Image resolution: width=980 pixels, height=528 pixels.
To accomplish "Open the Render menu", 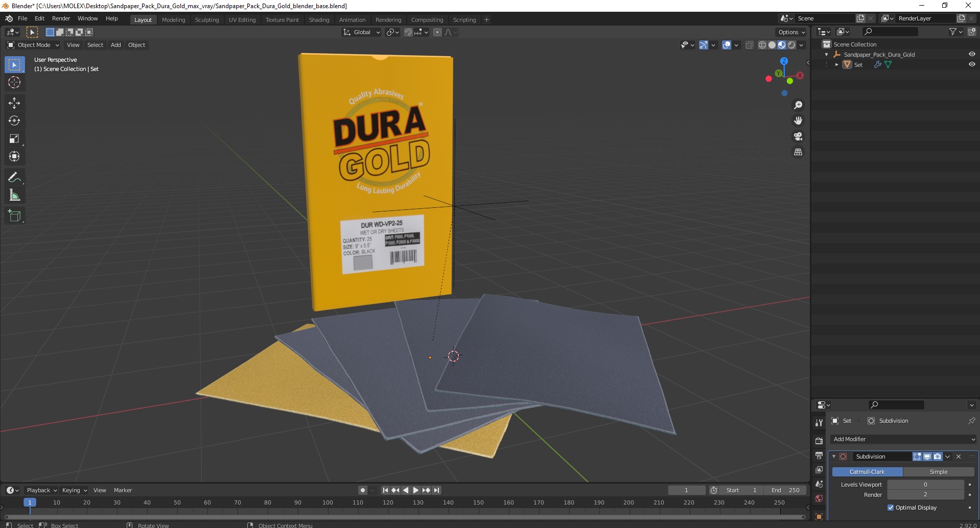I will [61, 18].
